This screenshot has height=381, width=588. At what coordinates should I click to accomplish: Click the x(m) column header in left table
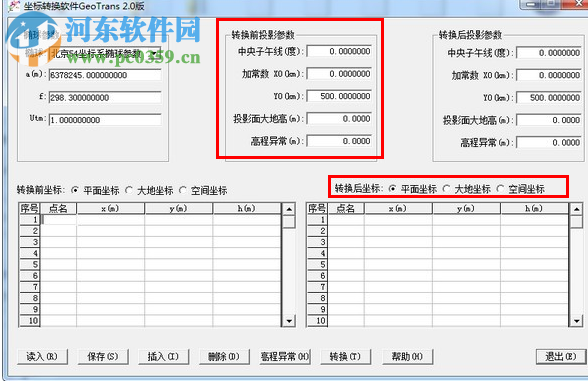(111, 208)
